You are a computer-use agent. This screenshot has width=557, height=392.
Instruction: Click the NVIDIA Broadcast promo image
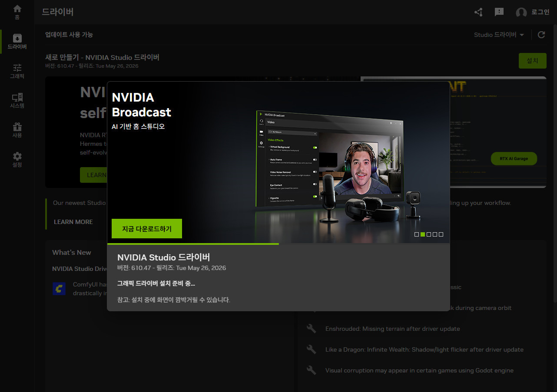tap(278, 162)
